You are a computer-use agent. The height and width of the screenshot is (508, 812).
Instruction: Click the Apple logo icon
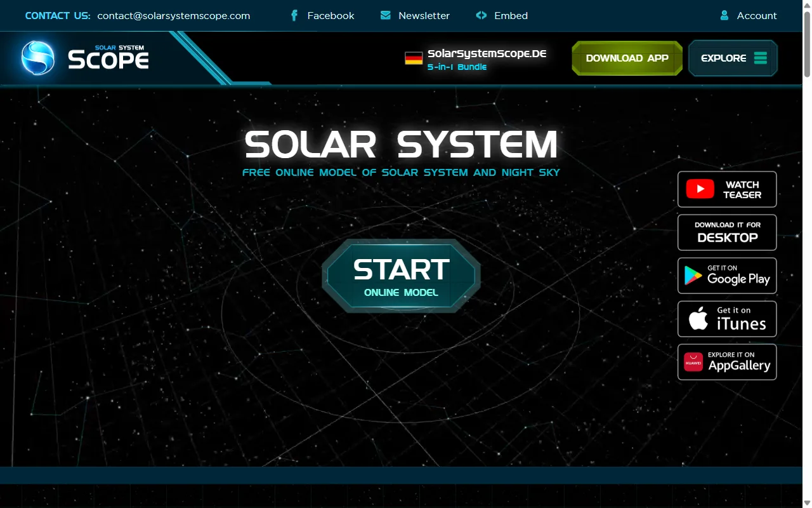coord(698,319)
